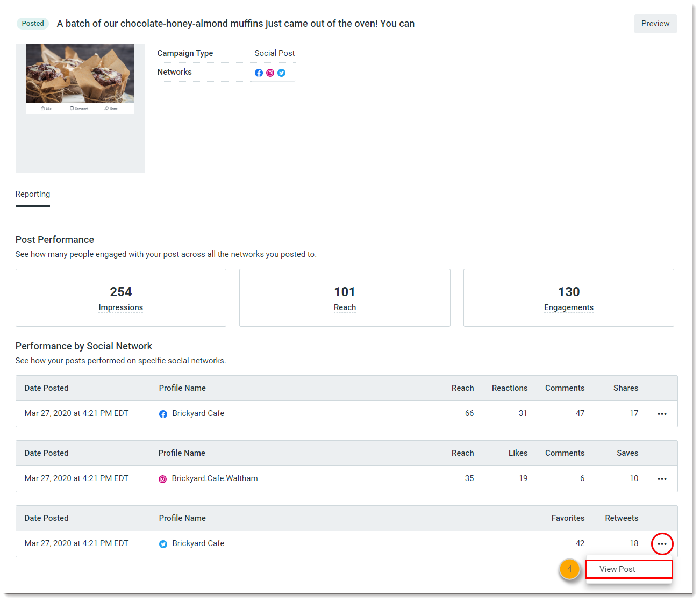
Task: Click Facebook icon beside Brickyard Cafe profile
Action: tap(163, 414)
